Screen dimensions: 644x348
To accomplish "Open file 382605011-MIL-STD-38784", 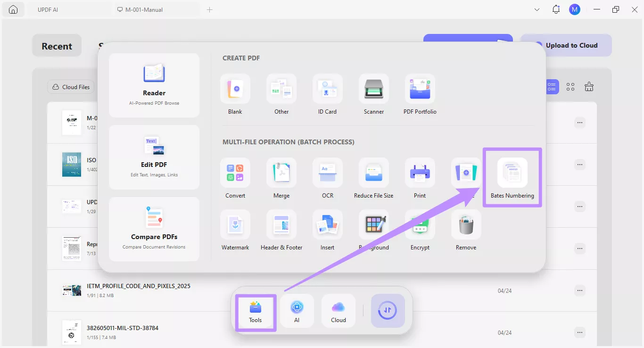I will click(x=123, y=328).
